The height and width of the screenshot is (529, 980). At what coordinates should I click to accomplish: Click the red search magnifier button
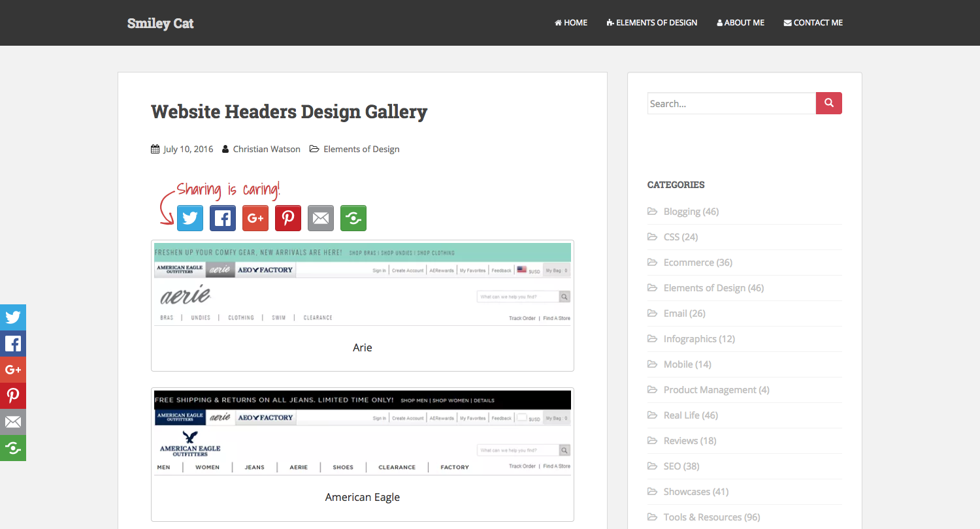click(x=829, y=103)
